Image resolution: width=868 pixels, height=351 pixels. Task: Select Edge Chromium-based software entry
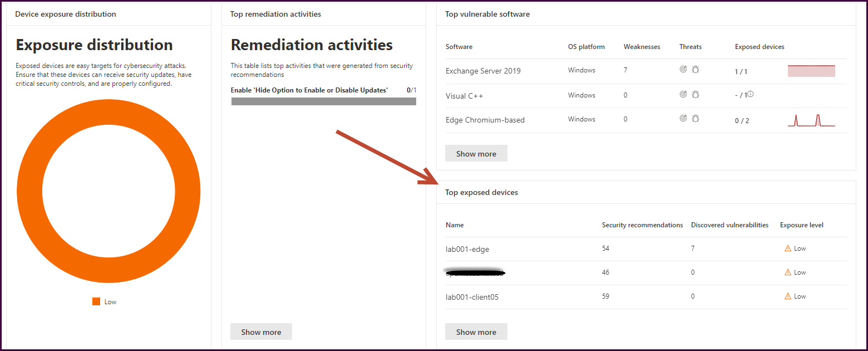(485, 120)
